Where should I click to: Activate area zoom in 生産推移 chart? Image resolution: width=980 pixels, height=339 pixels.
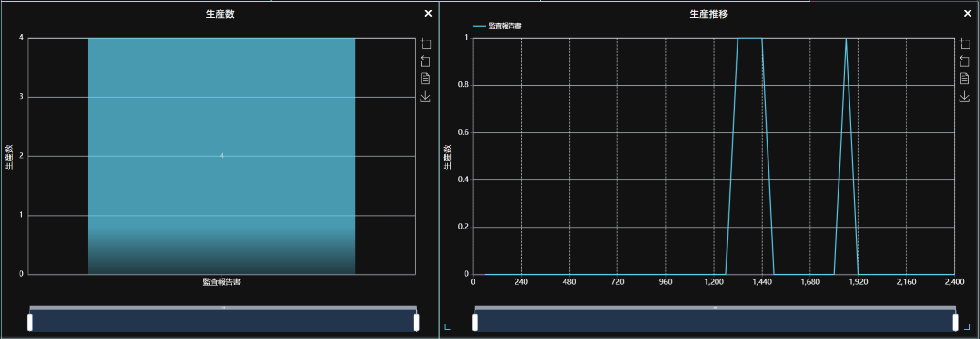tap(965, 44)
